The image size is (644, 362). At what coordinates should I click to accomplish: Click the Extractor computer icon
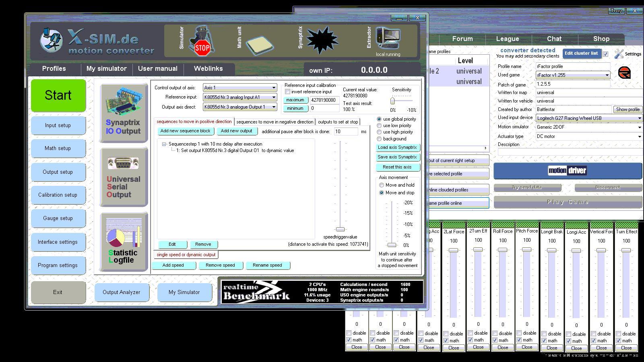pyautogui.click(x=388, y=38)
